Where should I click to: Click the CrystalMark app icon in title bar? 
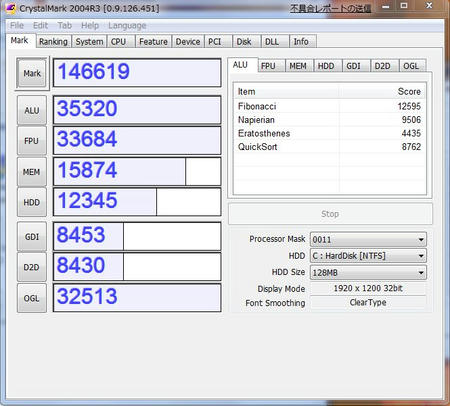click(11, 8)
